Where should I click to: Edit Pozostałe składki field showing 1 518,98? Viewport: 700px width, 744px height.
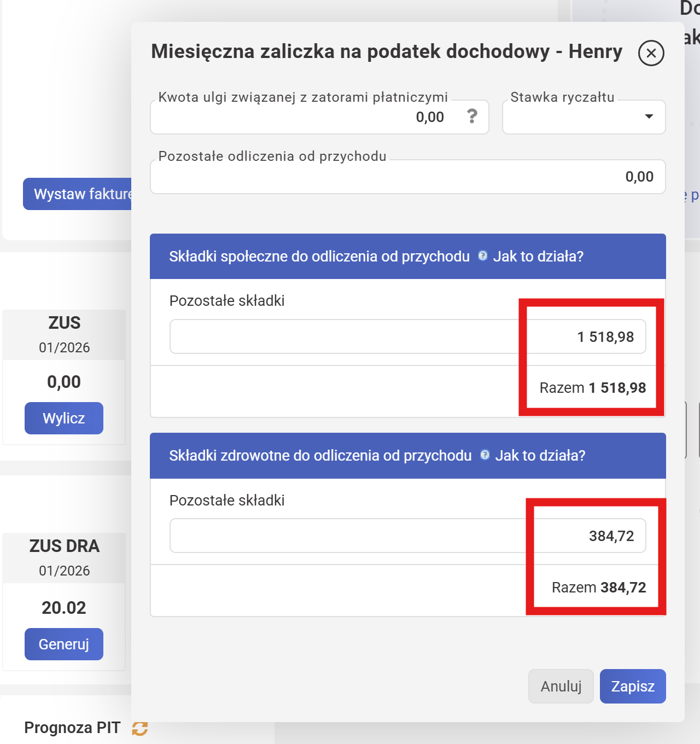(x=407, y=337)
